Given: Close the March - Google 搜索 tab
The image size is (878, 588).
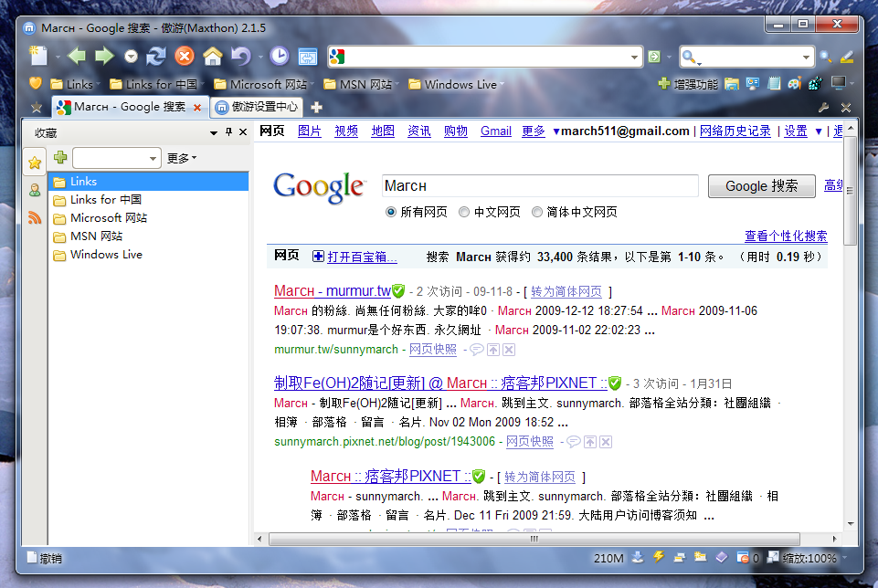Looking at the screenshot, I should pos(197,108).
